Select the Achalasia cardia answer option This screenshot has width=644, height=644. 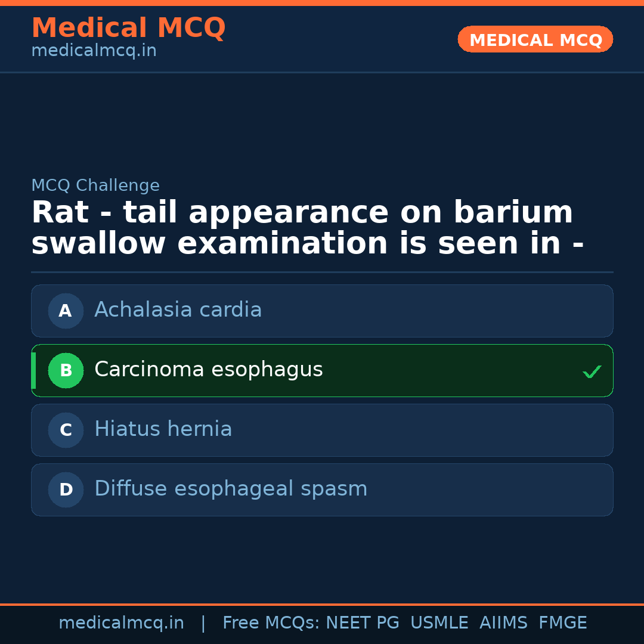pos(322,311)
